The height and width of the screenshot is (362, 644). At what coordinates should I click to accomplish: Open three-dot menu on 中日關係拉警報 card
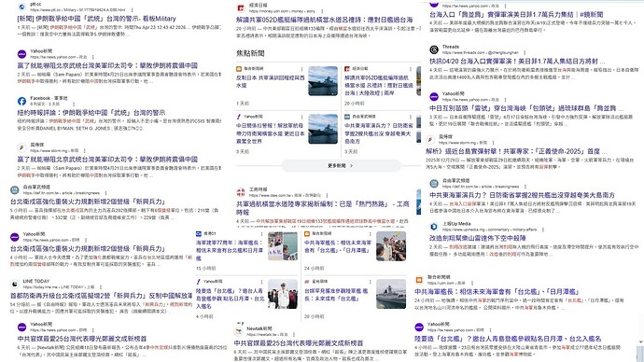click(301, 117)
